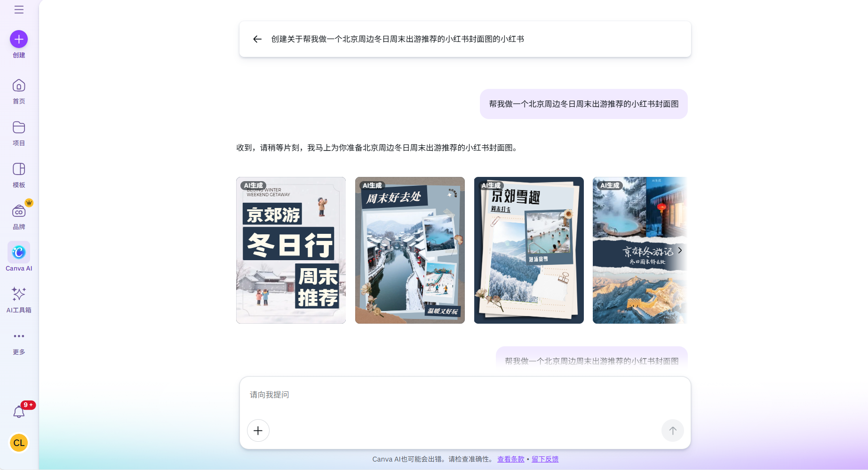The image size is (868, 470).
Task: Open the 项目 projects panel
Action: coord(18,127)
